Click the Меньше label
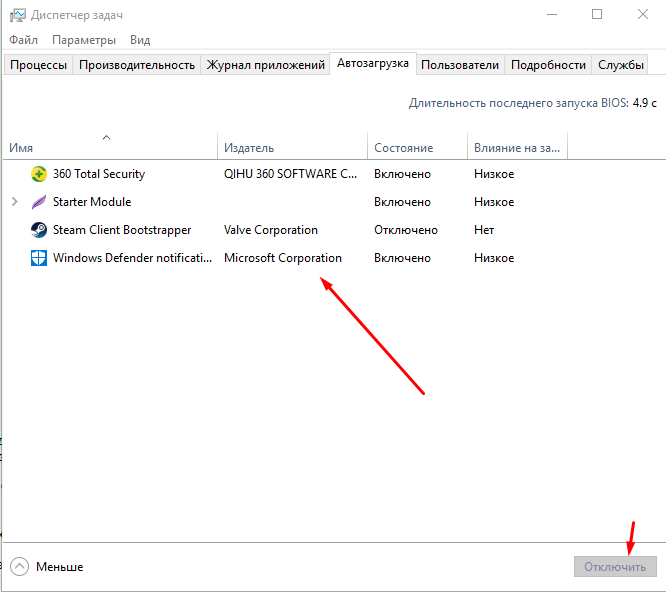The width and height of the screenshot is (666, 592). click(x=59, y=567)
